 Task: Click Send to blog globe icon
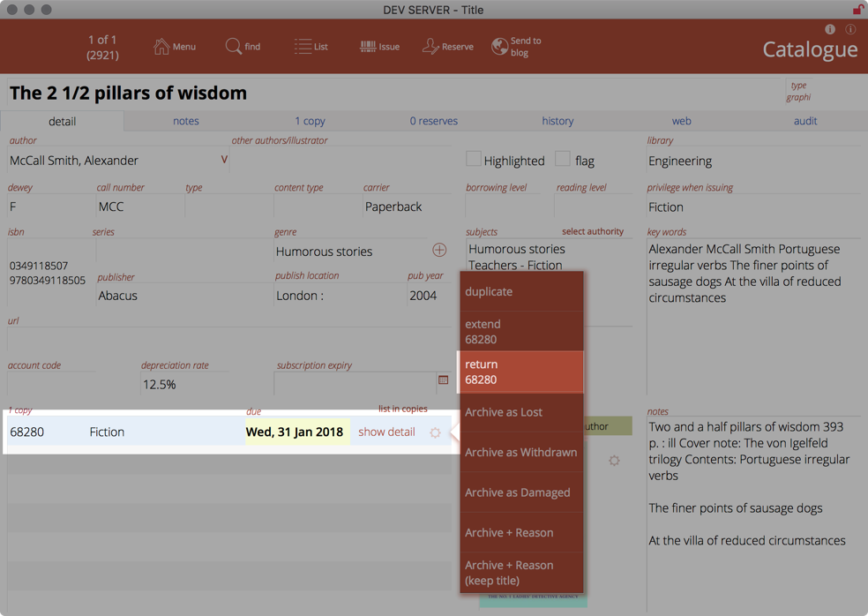499,47
